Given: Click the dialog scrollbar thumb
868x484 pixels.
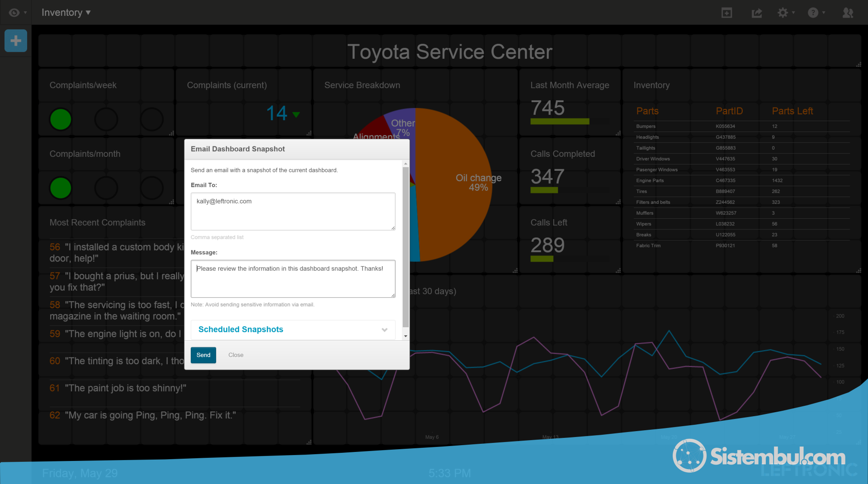Looking at the screenshot, I should 406,247.
